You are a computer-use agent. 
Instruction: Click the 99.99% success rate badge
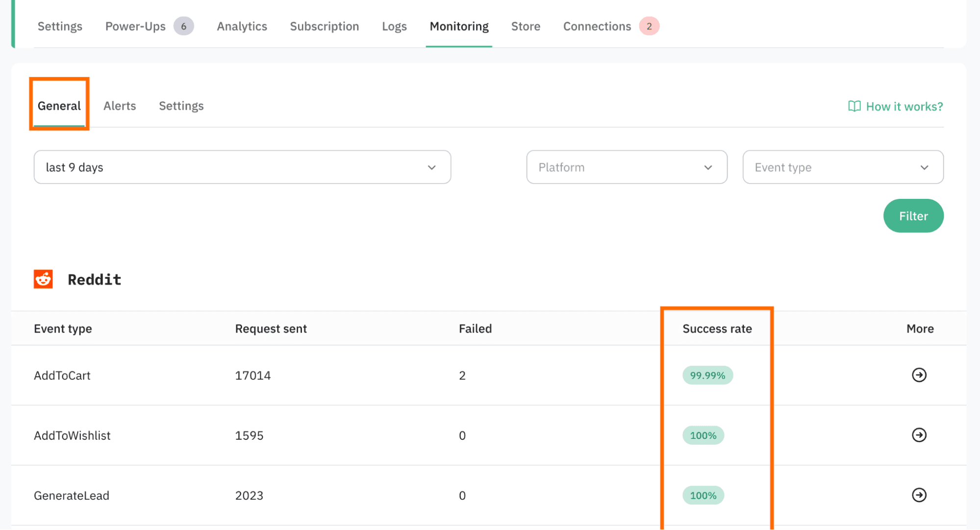coord(707,375)
